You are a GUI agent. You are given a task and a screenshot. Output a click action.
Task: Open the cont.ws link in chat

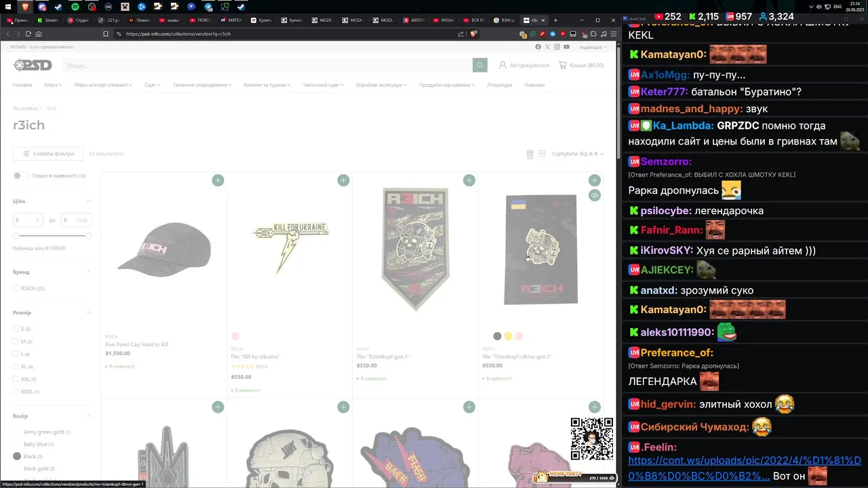point(745,468)
